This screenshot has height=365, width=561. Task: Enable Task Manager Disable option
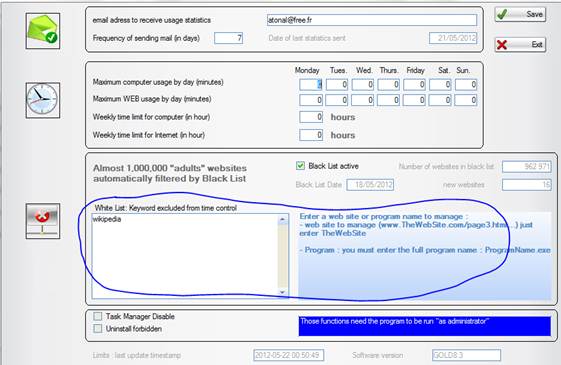(97, 316)
